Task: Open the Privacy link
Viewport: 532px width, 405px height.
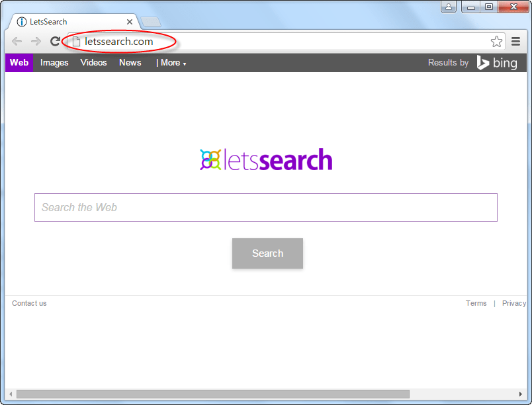Action: pyautogui.click(x=514, y=303)
